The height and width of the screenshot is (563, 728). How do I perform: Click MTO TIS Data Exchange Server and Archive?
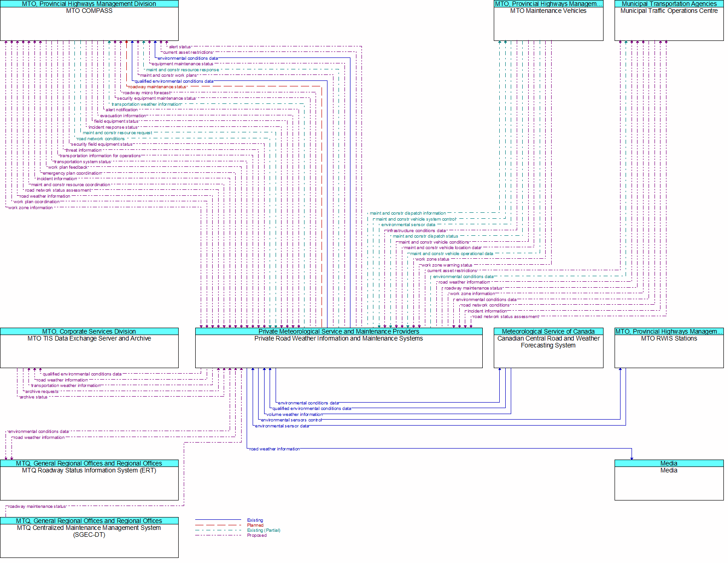click(89, 348)
